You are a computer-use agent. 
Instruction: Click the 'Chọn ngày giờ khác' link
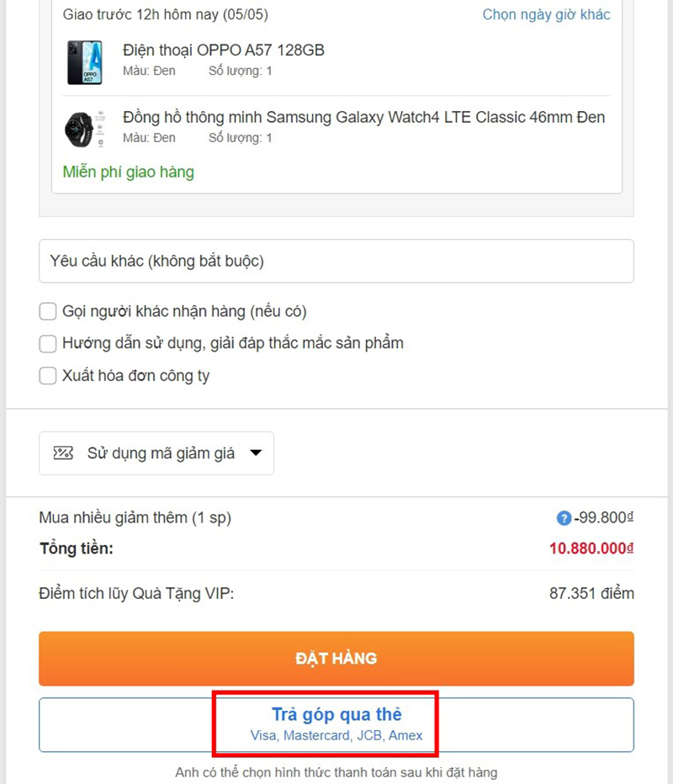click(546, 14)
